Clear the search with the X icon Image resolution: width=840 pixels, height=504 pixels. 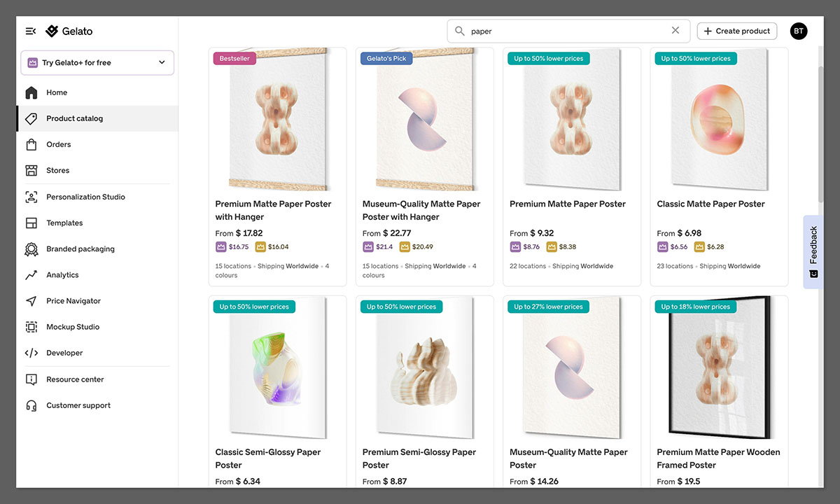(675, 30)
